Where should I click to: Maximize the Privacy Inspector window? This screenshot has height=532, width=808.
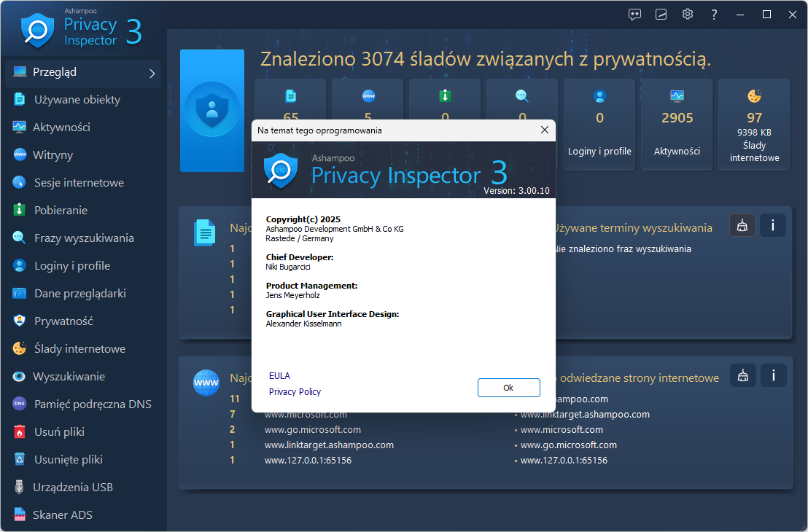click(x=766, y=15)
